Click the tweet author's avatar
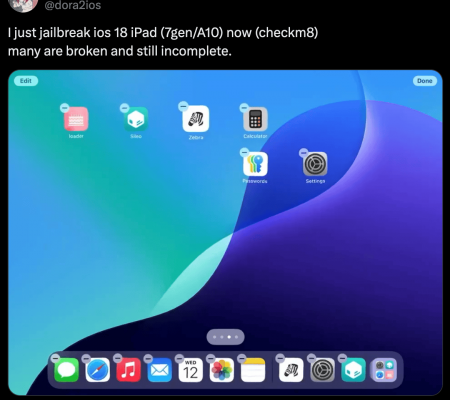The image size is (450, 400). coord(23,5)
